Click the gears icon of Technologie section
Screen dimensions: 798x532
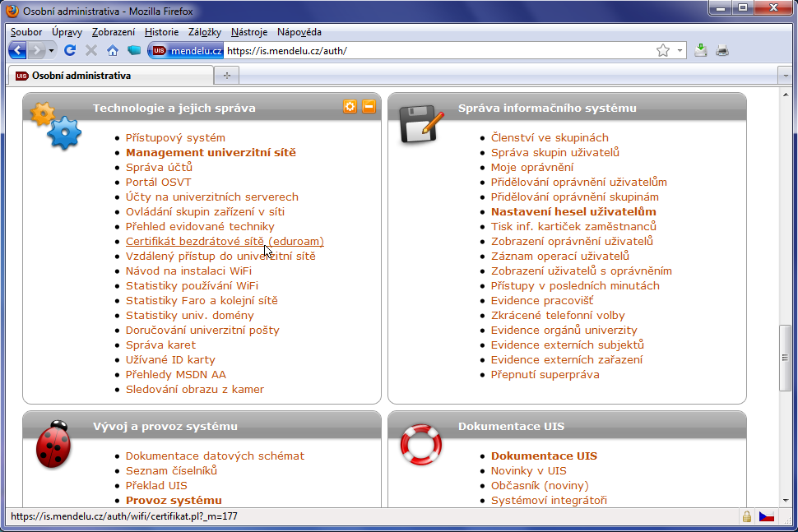[56, 126]
